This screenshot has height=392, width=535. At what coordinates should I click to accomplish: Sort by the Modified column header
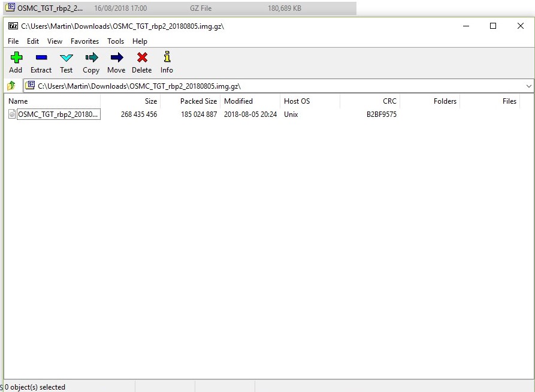[250, 101]
